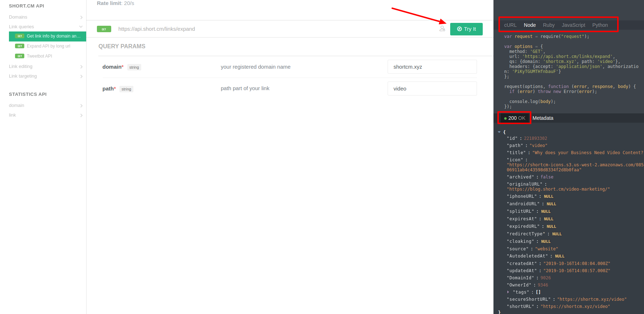Click the createdAt timestamp value
The width and height of the screenshot is (644, 314).
(577, 264)
